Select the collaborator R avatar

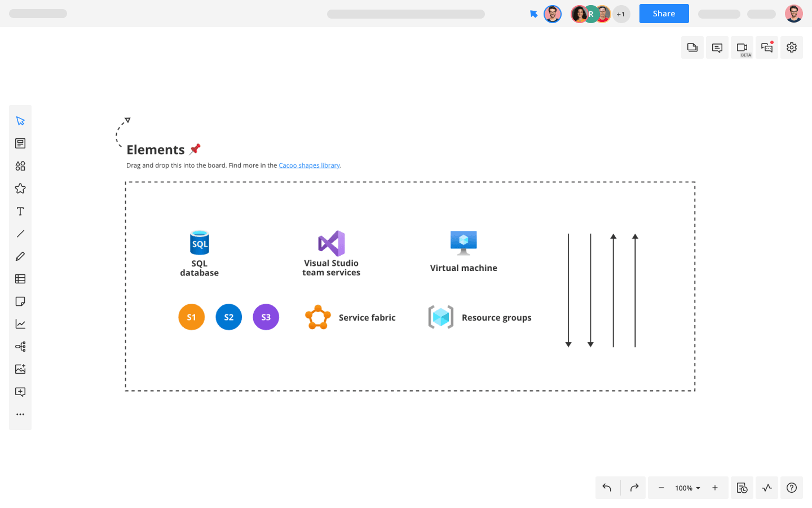pos(591,14)
